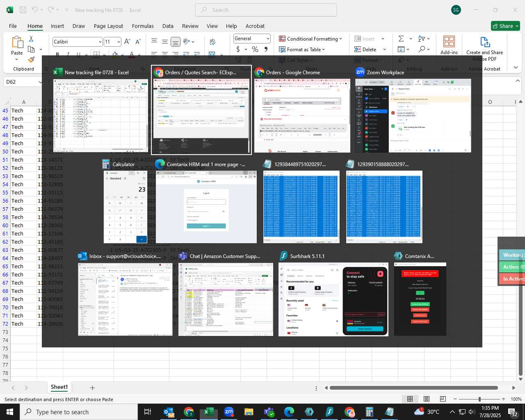Open notification center on taskbar
Image resolution: width=525 pixels, height=420 pixels.
(x=513, y=412)
